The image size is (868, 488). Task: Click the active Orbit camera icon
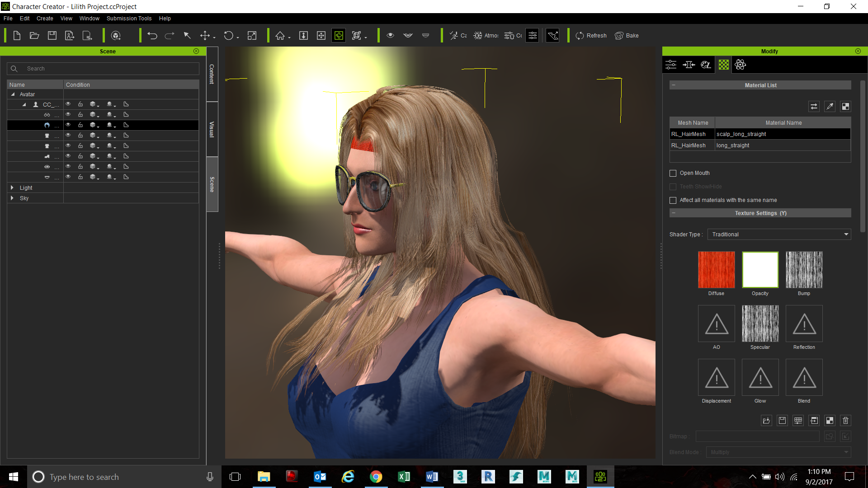click(339, 36)
